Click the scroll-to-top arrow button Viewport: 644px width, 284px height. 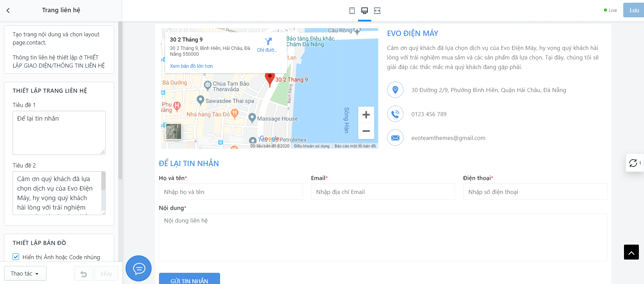click(x=631, y=252)
